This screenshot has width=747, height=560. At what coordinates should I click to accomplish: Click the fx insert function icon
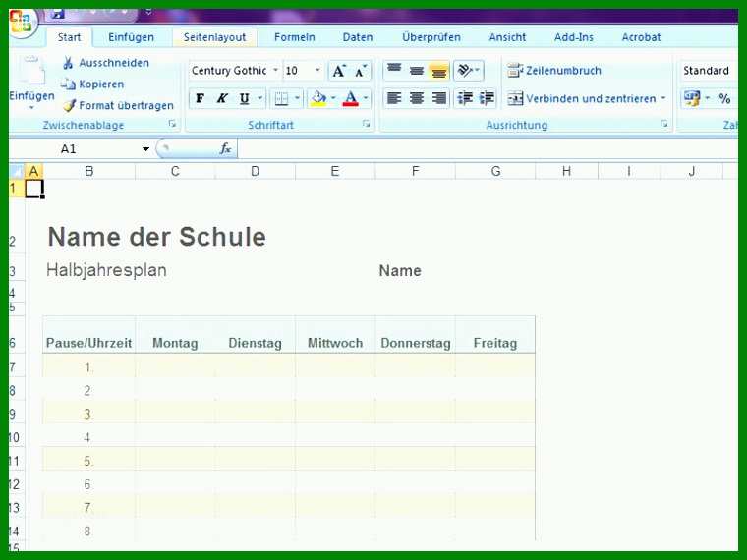click(225, 149)
